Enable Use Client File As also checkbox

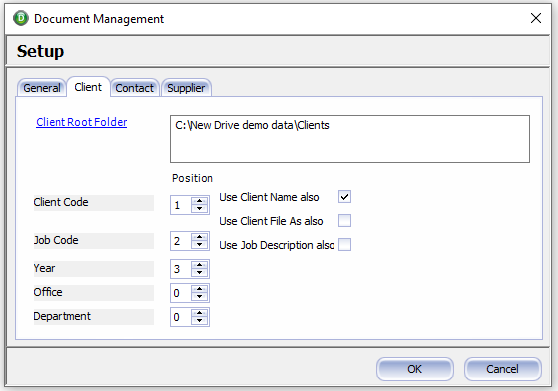coord(344,221)
